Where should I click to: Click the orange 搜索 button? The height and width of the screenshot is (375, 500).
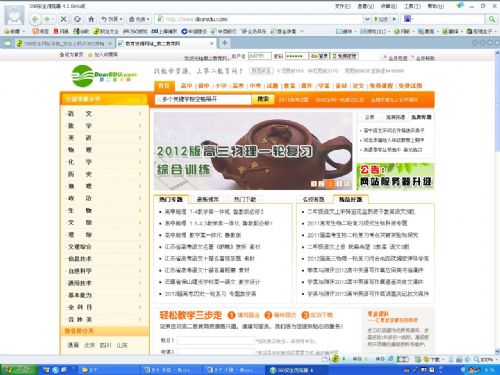263,99
